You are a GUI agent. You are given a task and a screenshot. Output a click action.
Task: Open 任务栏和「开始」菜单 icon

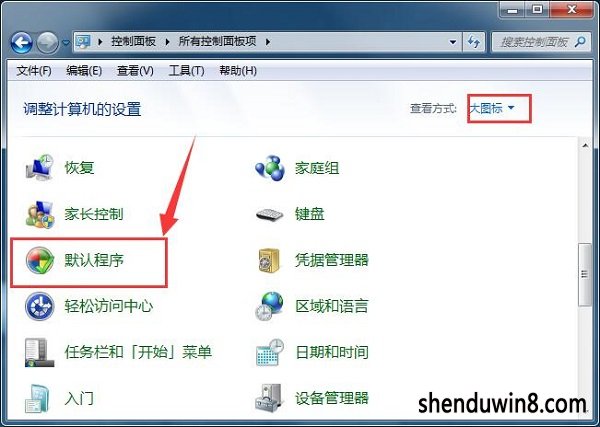39,352
